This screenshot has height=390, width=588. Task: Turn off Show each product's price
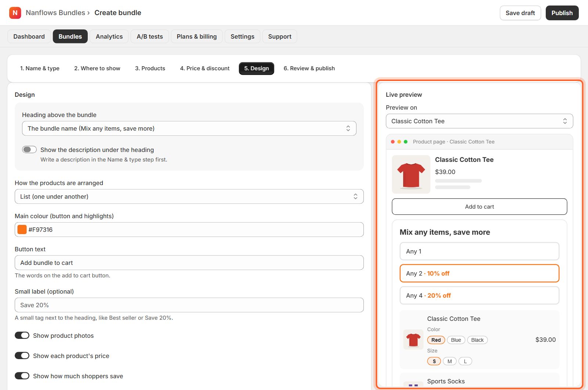point(22,355)
